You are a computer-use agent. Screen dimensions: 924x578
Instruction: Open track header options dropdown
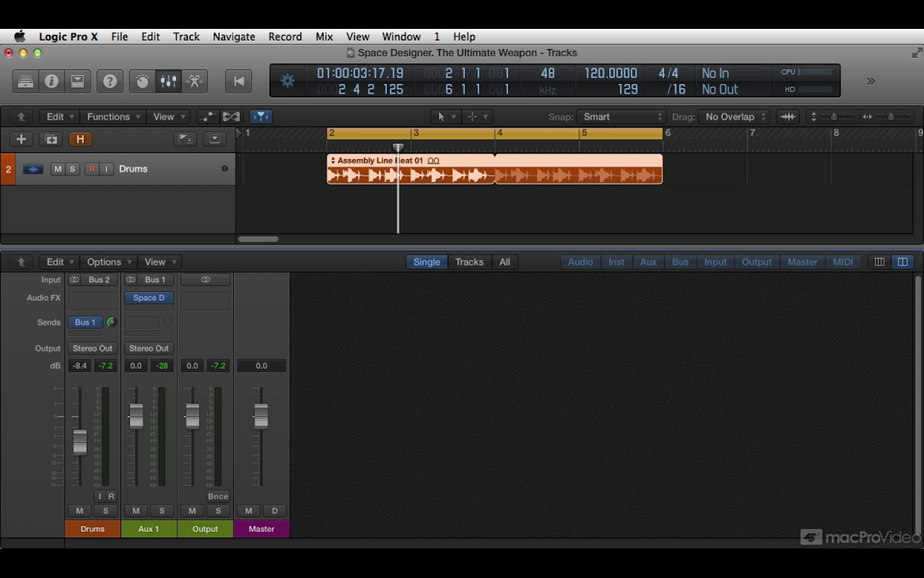214,139
